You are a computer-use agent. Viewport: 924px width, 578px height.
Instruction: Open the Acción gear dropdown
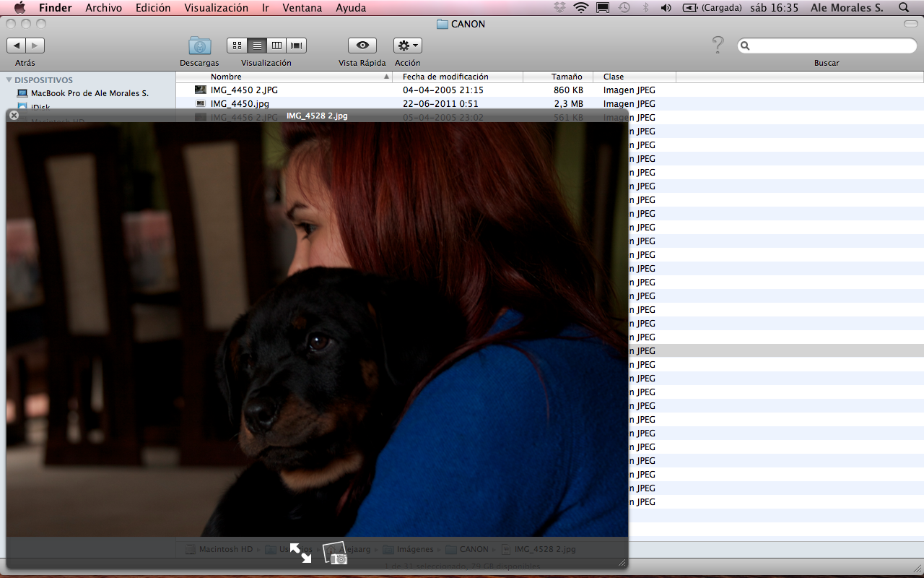click(408, 46)
